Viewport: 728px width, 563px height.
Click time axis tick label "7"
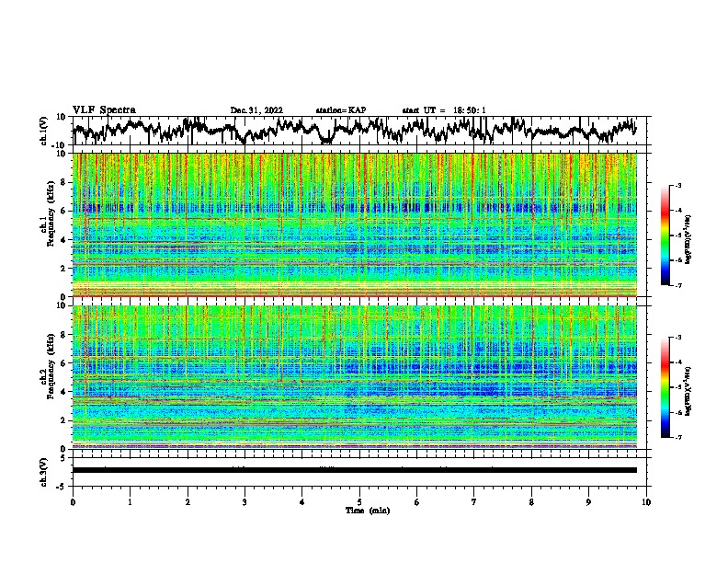pos(474,502)
